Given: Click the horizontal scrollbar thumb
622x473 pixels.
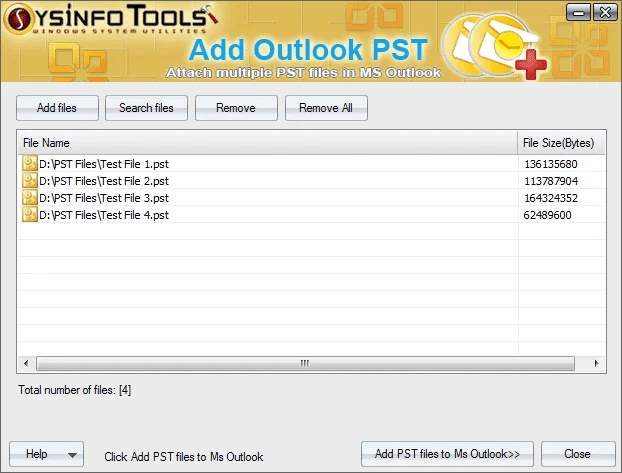Looking at the screenshot, I should pos(305,363).
